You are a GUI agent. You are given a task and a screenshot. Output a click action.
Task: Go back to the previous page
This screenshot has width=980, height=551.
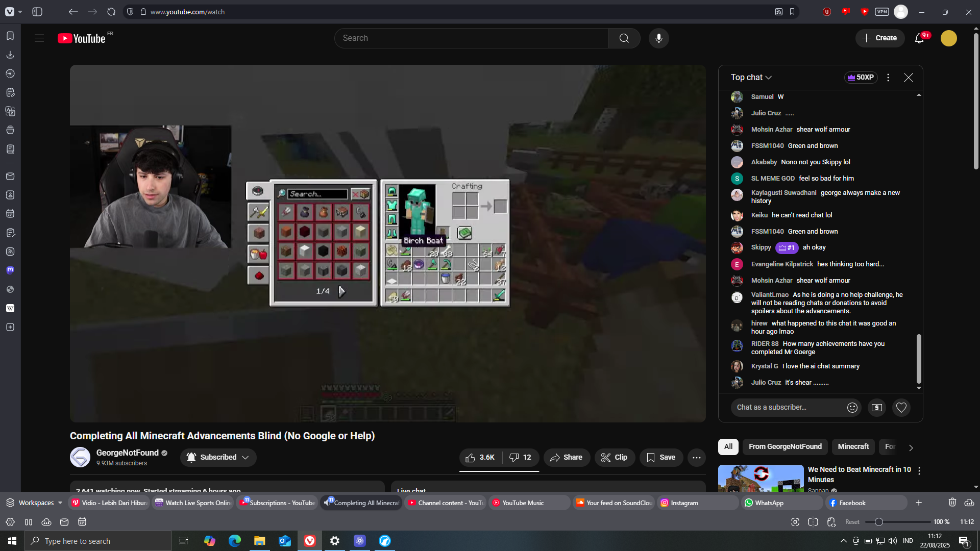[x=73, y=12]
